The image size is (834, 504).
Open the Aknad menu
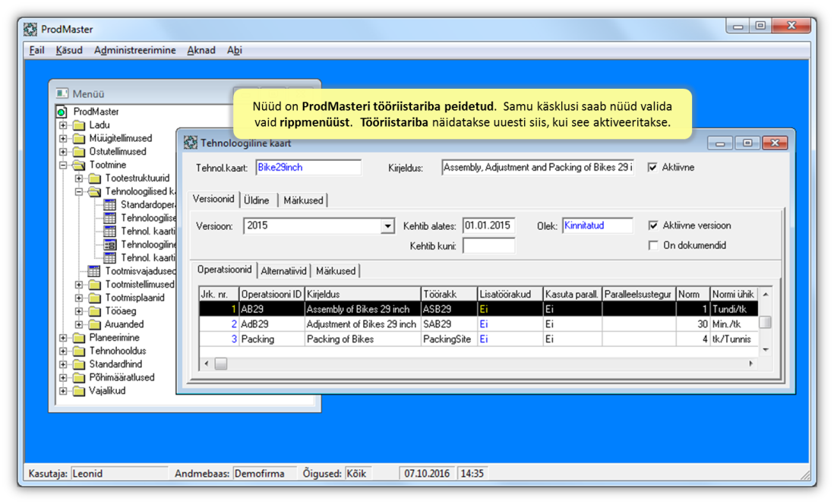click(201, 50)
